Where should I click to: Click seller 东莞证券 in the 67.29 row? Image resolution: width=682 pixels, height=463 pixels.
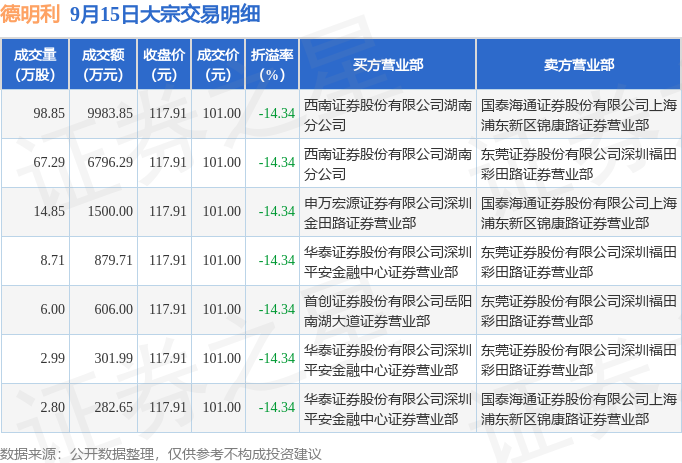pyautogui.click(x=578, y=164)
